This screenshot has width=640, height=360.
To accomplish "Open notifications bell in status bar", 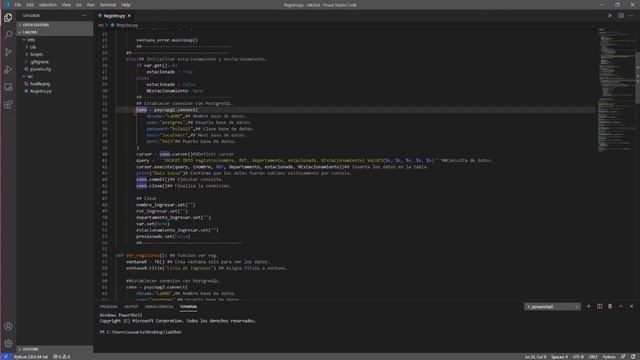I will point(633,357).
